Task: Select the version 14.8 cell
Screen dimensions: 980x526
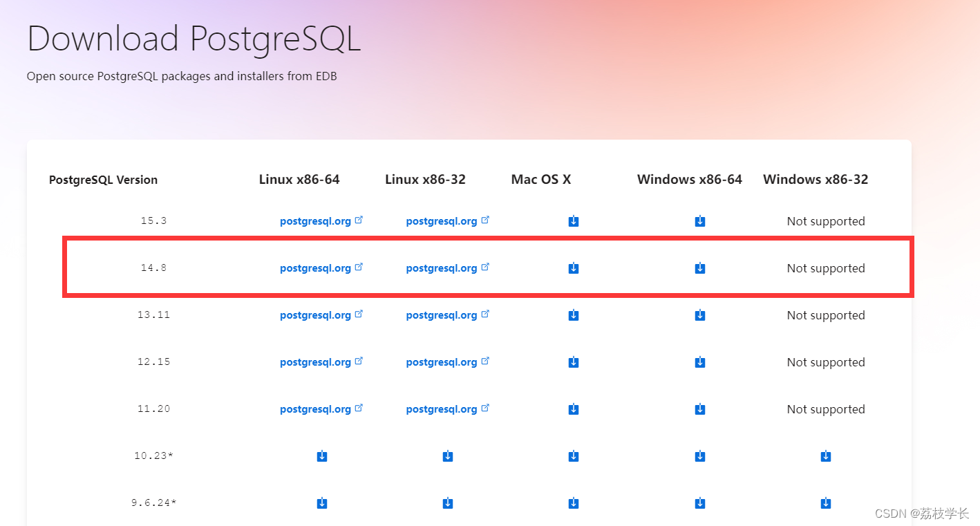Action: [x=153, y=268]
